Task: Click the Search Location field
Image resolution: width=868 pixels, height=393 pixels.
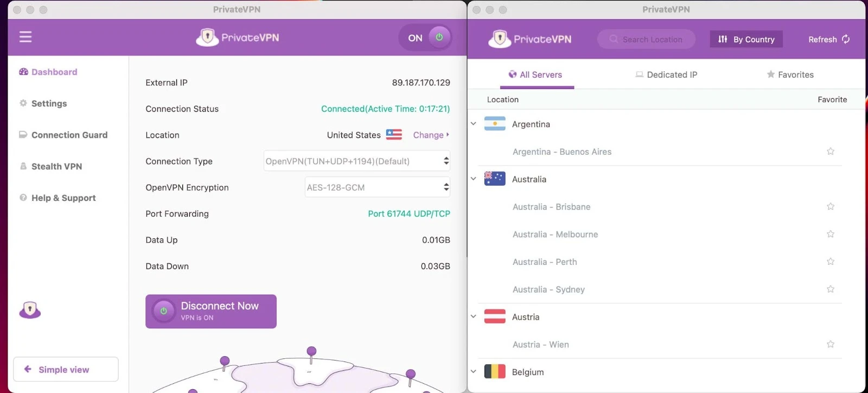Action: point(646,39)
